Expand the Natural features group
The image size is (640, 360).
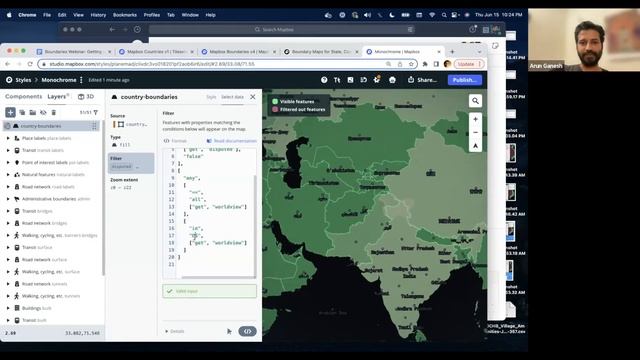8,174
